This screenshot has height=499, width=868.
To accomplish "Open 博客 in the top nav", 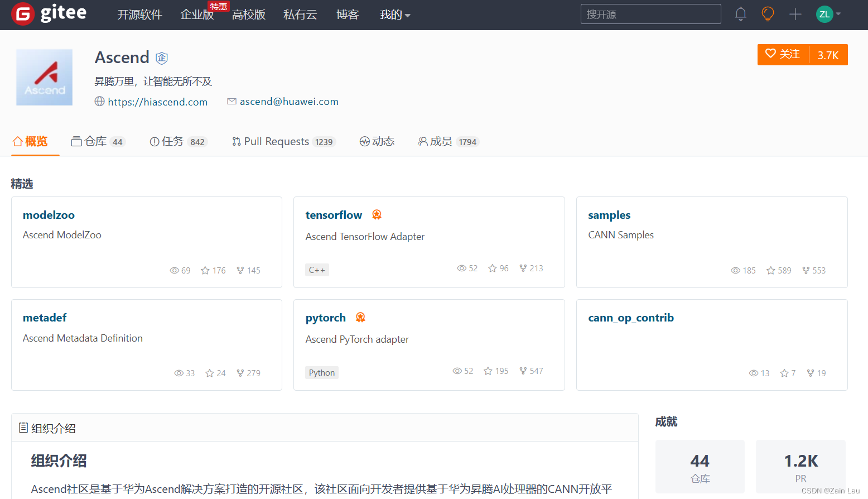I will point(348,15).
